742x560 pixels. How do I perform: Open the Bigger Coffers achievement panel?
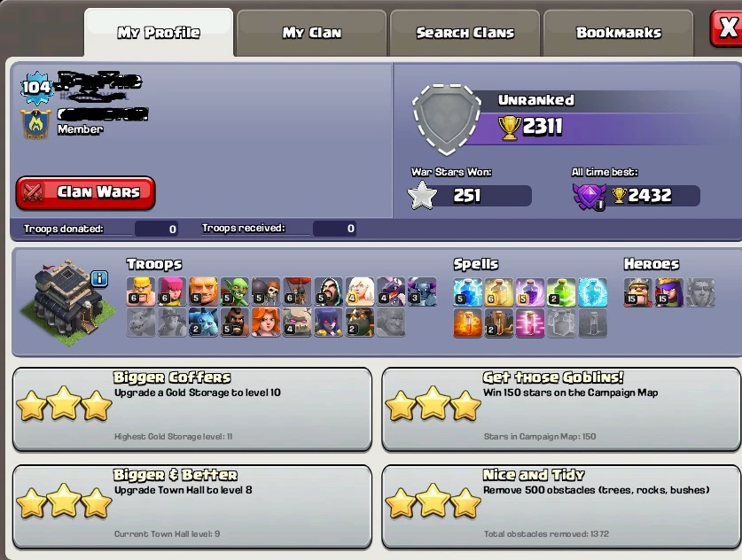192,409
